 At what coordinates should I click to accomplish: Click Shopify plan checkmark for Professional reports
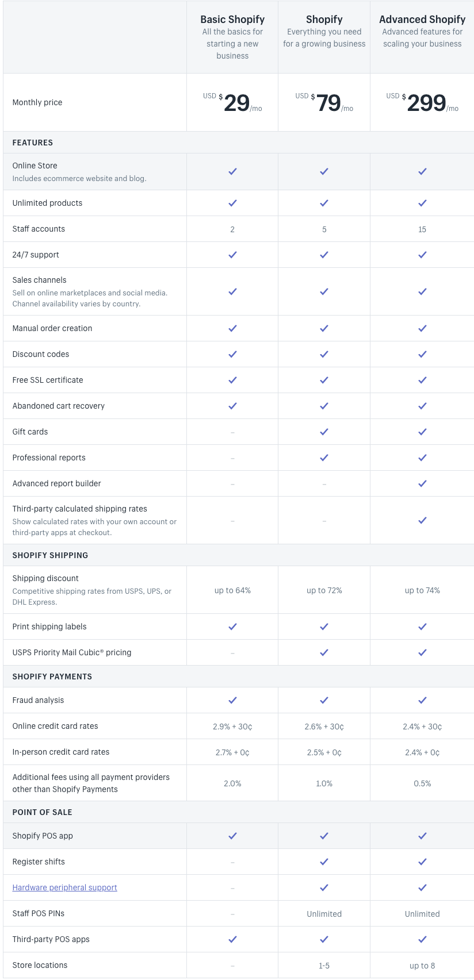click(x=324, y=458)
